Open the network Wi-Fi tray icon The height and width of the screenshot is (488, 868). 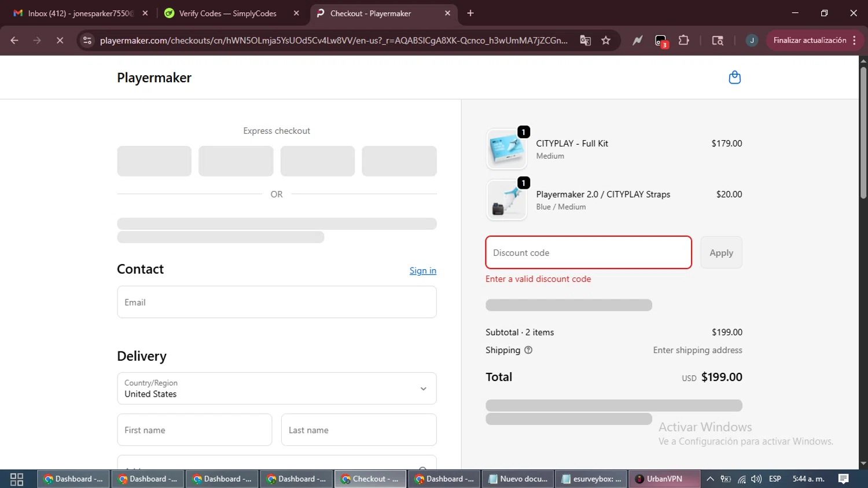741,479
